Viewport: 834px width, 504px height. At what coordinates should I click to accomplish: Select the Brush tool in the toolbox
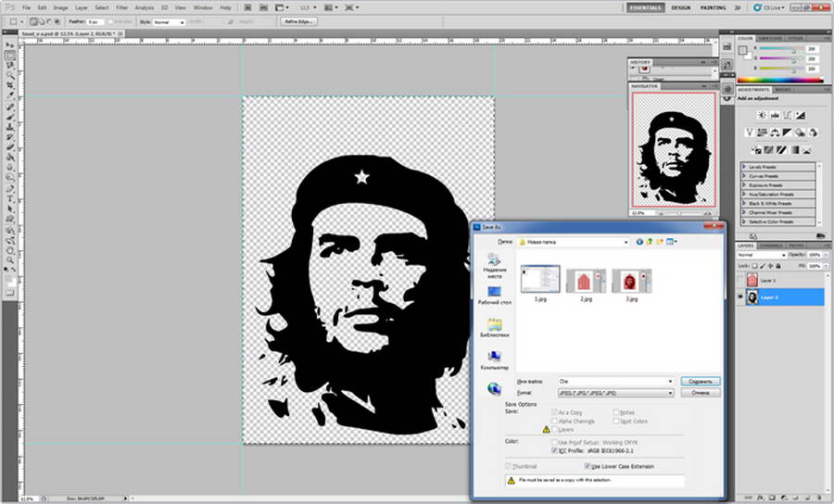coord(10,118)
